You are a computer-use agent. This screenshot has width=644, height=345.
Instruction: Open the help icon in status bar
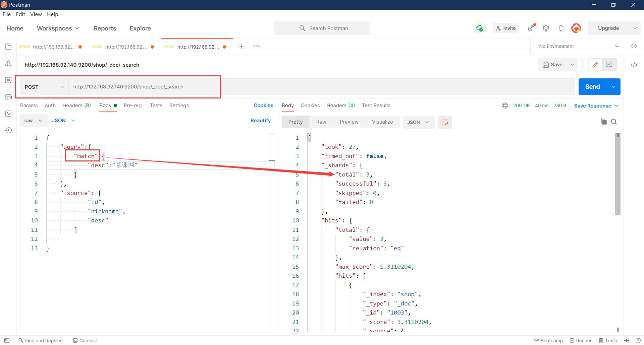(638, 340)
